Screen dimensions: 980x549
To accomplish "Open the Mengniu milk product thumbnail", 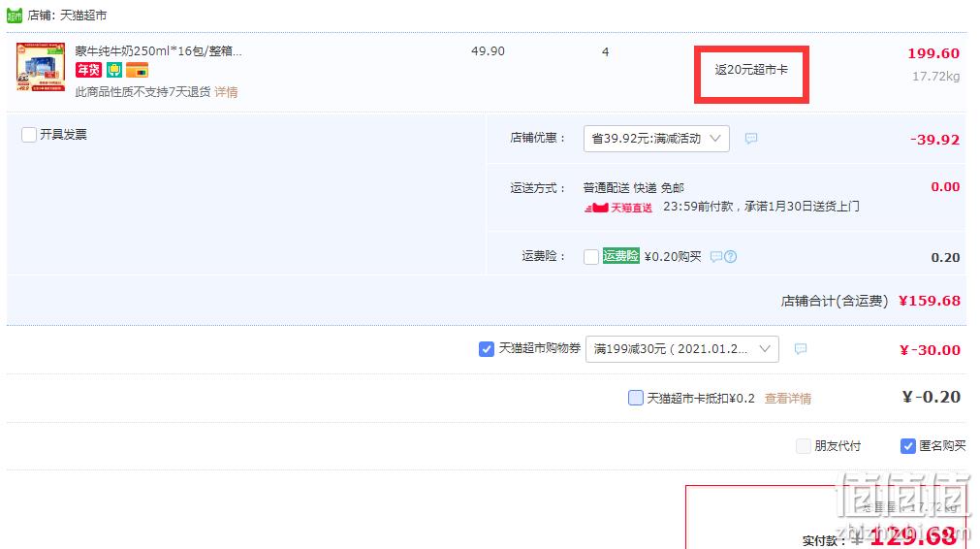I will coord(41,67).
